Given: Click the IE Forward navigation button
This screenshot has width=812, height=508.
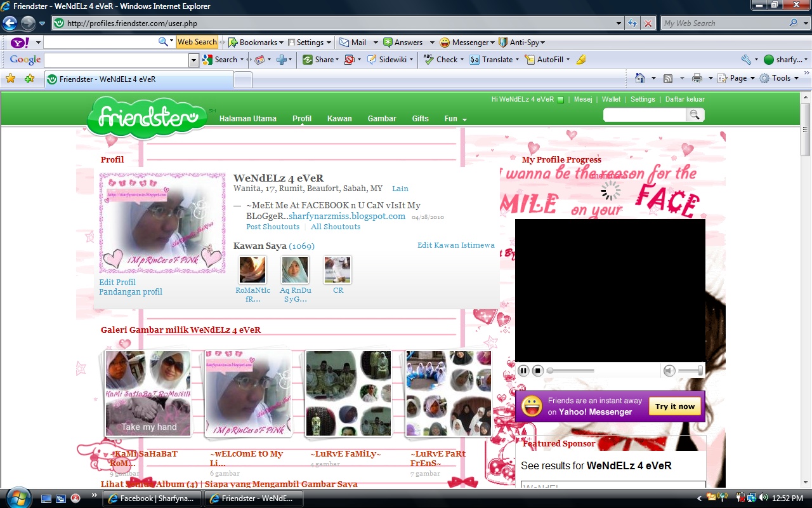Looking at the screenshot, I should coord(28,23).
